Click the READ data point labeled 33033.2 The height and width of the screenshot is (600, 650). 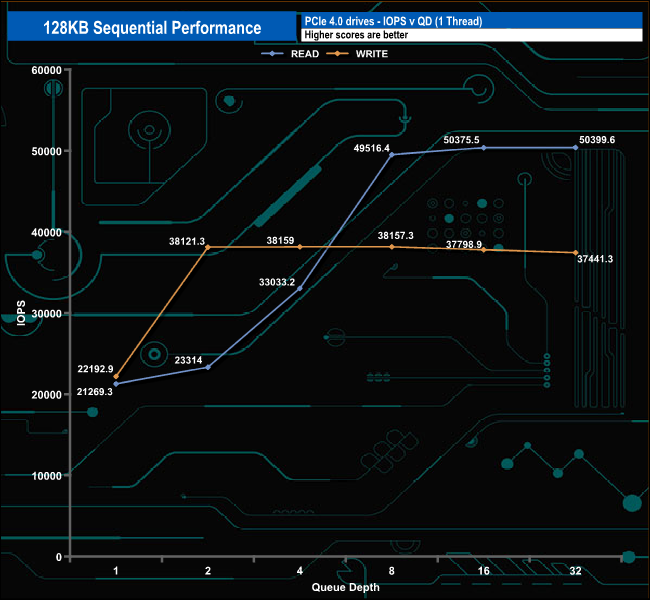300,288
